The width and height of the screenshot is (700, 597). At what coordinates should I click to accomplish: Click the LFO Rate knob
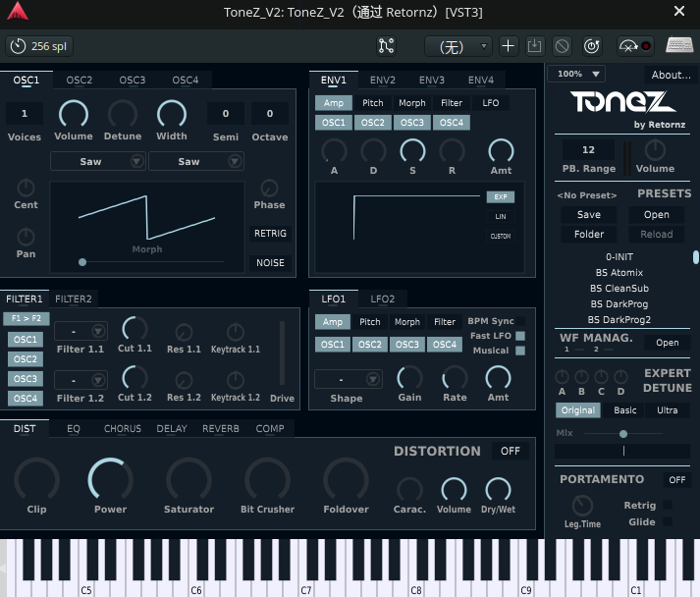455,379
